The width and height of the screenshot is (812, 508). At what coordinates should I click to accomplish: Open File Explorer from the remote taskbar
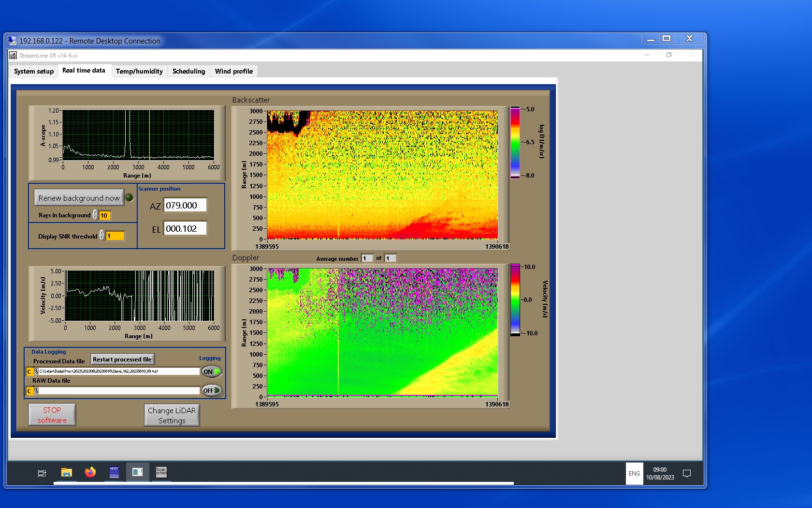pos(67,473)
